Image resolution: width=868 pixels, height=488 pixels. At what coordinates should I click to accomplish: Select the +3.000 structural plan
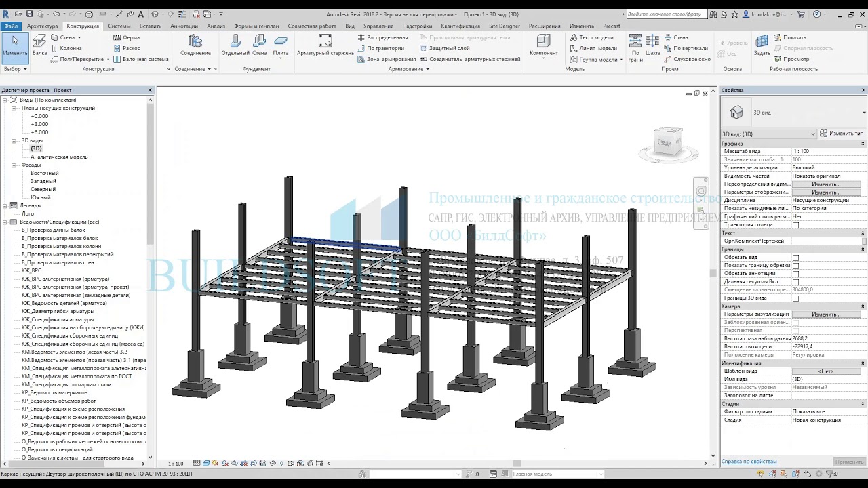pos(39,124)
